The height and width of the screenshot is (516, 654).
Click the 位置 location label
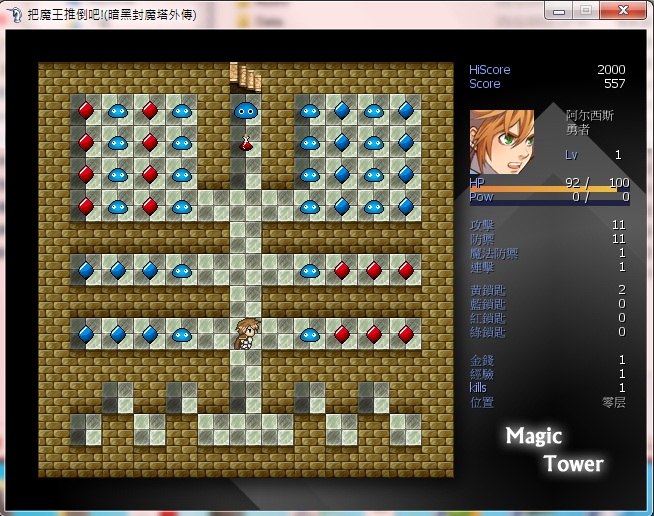coord(482,403)
